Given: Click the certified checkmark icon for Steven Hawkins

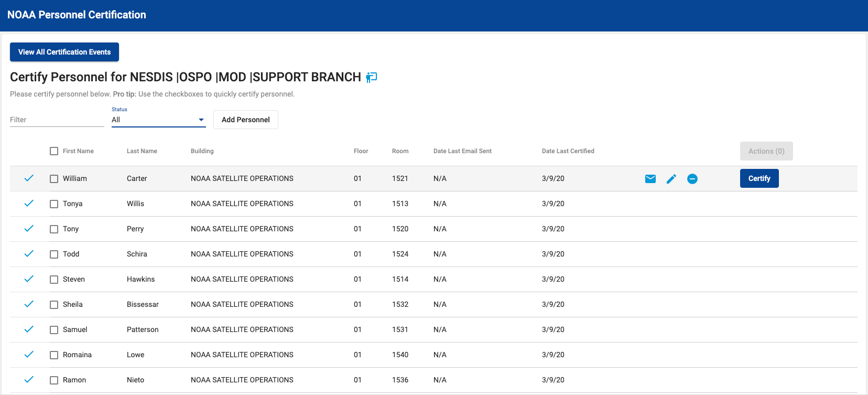Looking at the screenshot, I should point(29,279).
